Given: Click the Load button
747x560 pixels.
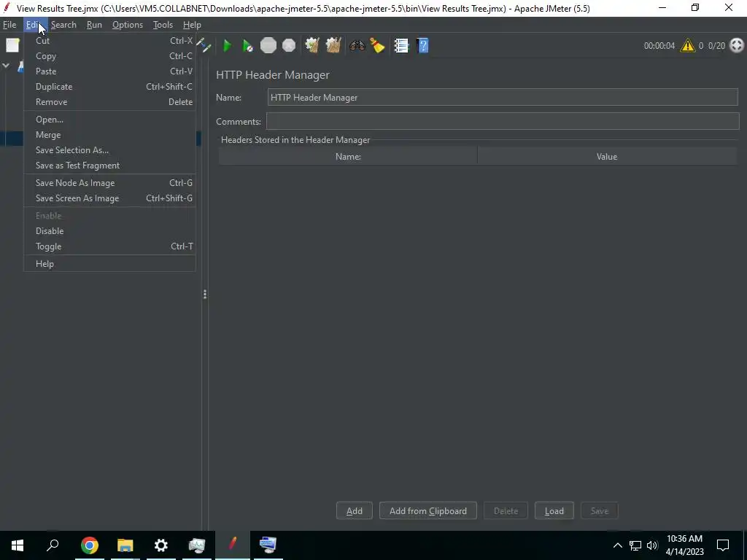Looking at the screenshot, I should [554, 511].
